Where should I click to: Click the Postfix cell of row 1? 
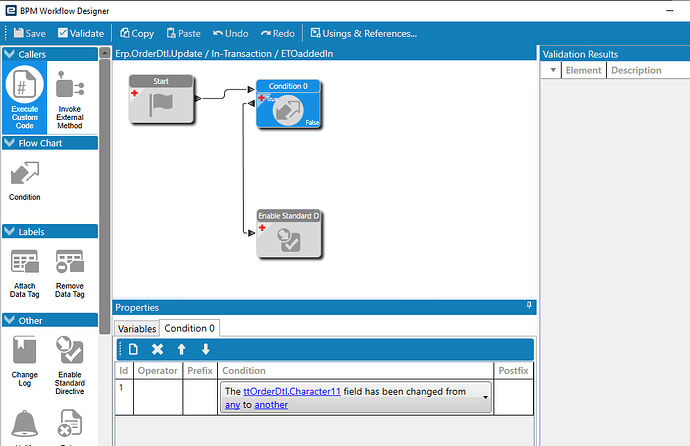click(x=514, y=397)
